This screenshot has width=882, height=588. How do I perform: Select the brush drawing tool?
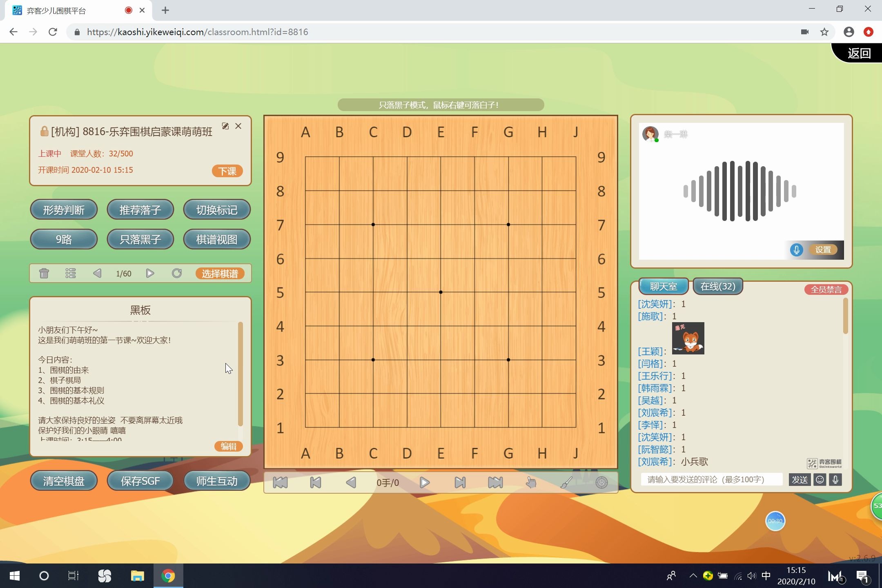[x=566, y=483]
